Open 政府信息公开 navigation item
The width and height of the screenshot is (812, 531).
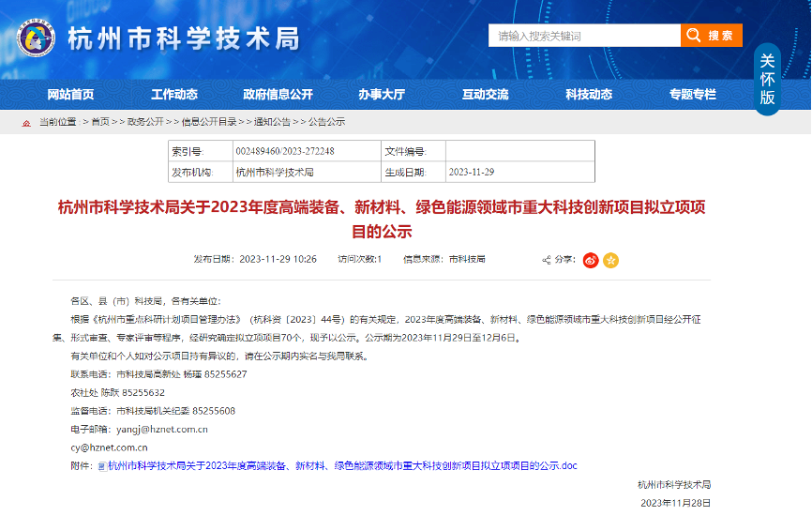[x=278, y=94]
